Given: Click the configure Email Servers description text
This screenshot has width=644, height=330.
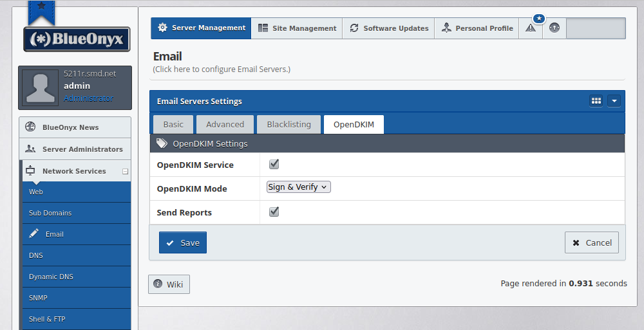Looking at the screenshot, I should [x=222, y=69].
